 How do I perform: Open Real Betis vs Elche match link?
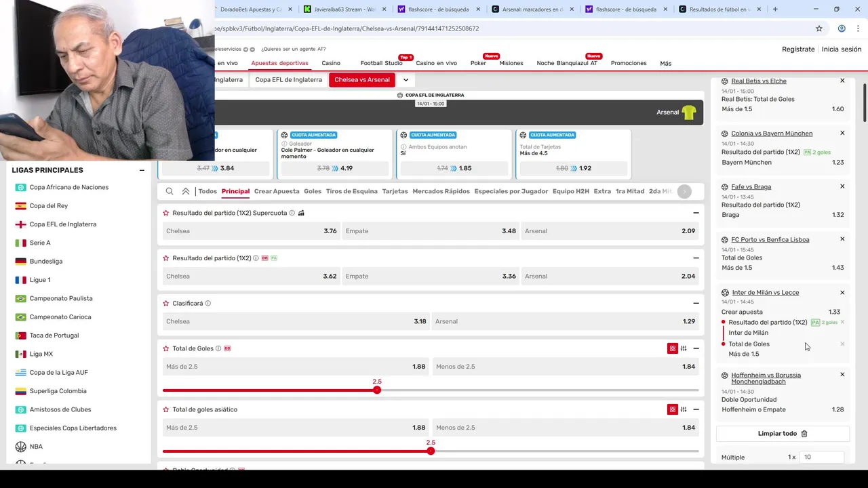tap(759, 81)
